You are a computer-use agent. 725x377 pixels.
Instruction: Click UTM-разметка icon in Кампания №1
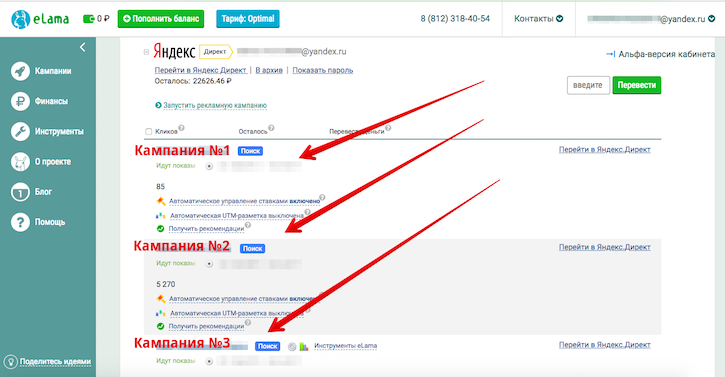tap(160, 216)
